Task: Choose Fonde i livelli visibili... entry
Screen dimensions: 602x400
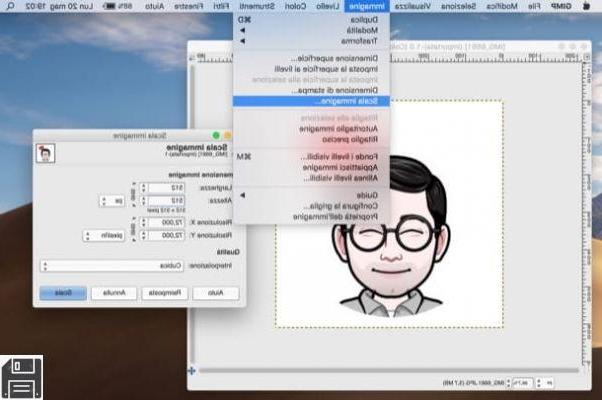Action: [x=311, y=157]
